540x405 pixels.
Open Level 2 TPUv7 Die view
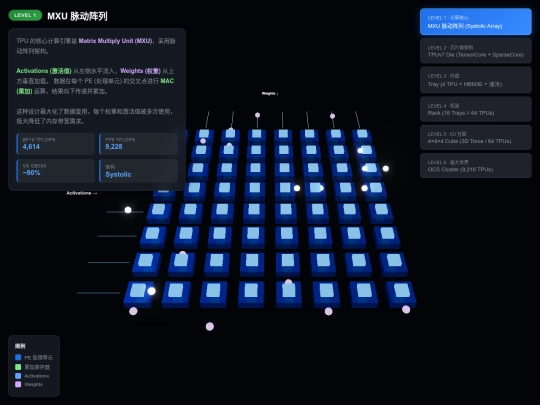(x=476, y=51)
